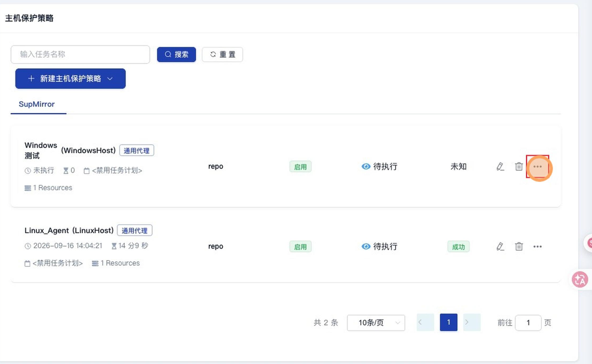Click the 通用代理 tag on the Windows测试 row

tap(137, 151)
